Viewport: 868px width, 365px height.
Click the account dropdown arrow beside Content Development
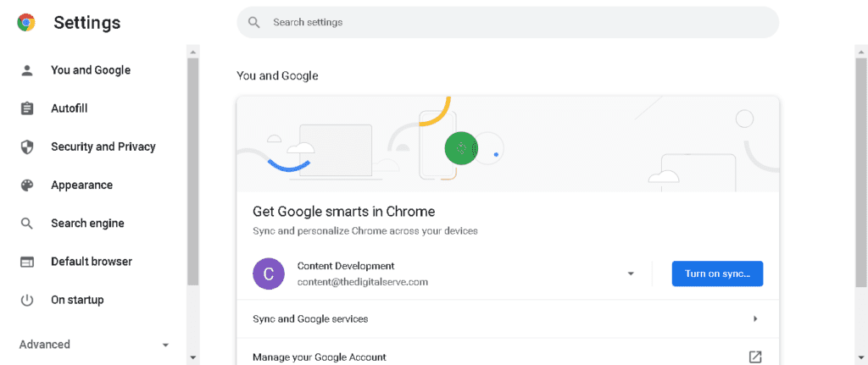pyautogui.click(x=631, y=274)
